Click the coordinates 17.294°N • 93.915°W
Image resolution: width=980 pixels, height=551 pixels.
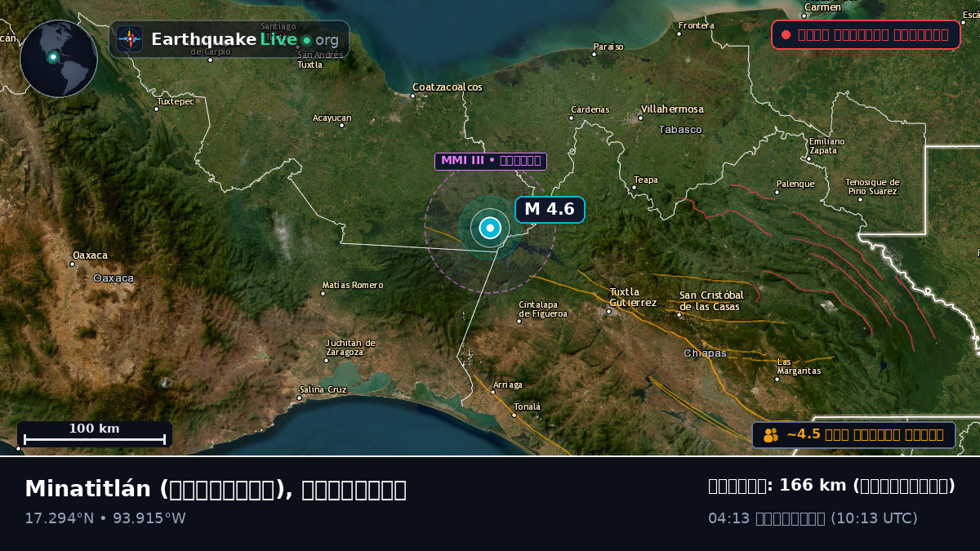click(x=105, y=518)
